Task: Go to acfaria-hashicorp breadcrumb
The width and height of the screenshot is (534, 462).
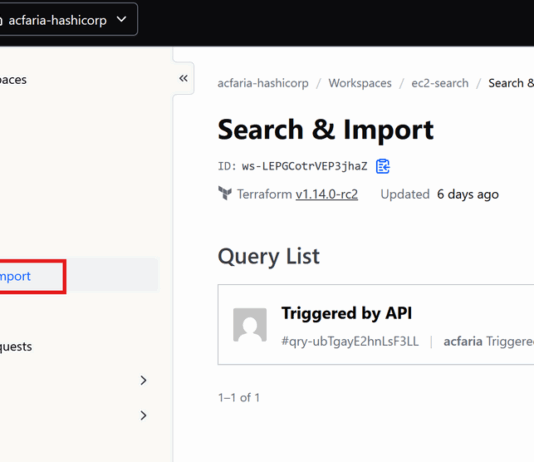Action: click(x=263, y=83)
